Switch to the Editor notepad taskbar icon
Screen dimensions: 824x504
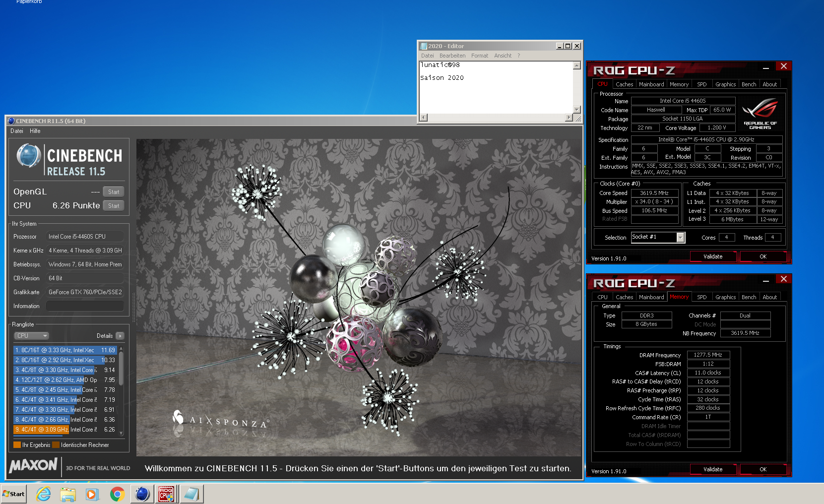191,494
